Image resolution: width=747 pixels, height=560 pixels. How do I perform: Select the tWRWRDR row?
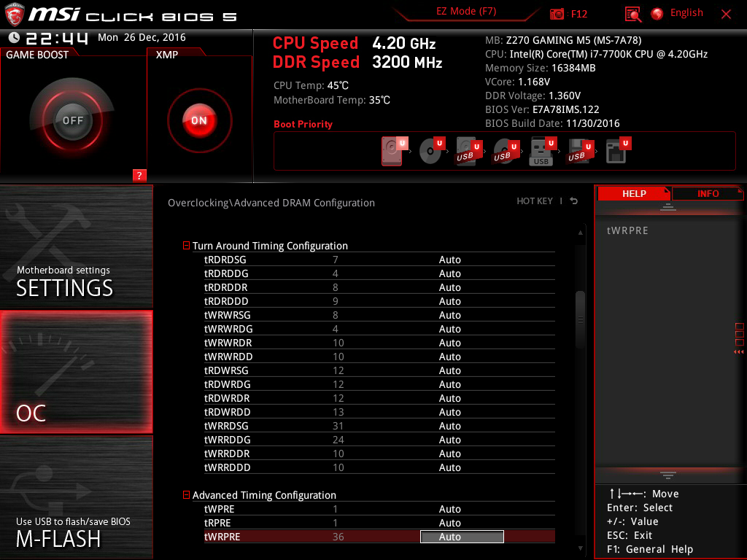point(379,343)
